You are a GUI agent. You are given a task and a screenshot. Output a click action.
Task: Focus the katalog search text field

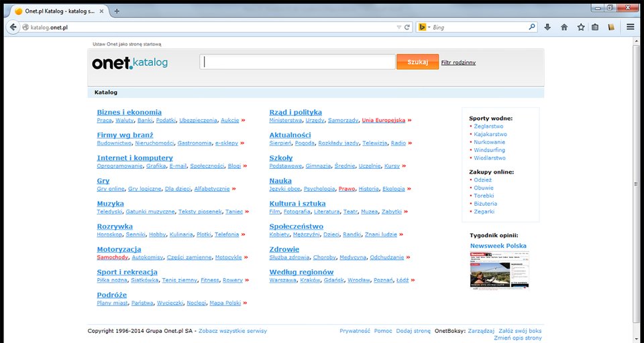click(297, 62)
